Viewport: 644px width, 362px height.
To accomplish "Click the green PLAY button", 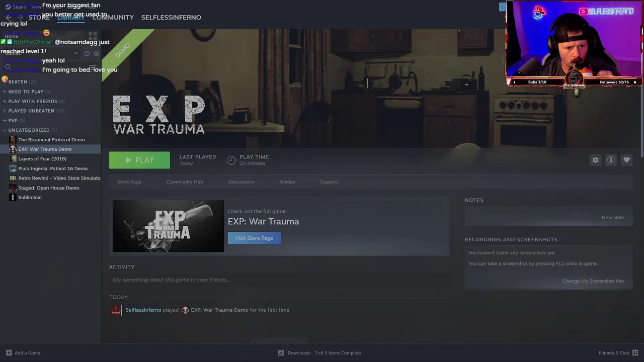I will (139, 160).
